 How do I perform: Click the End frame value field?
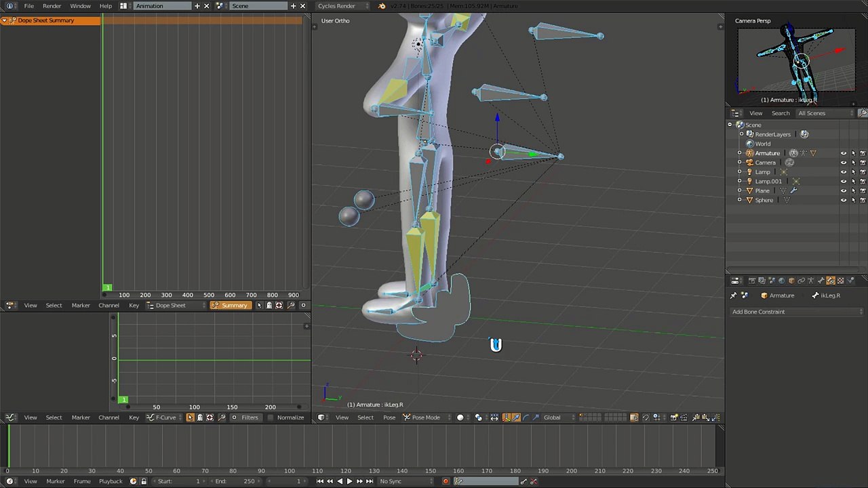point(235,481)
